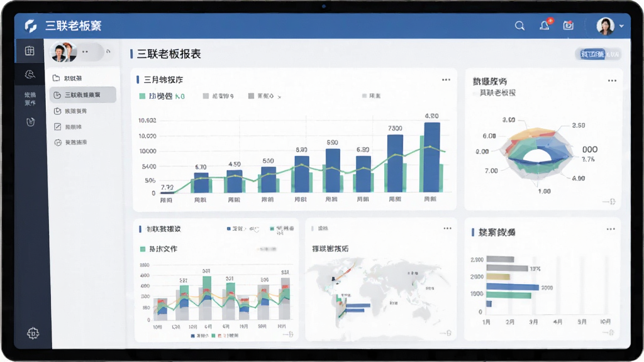Image resolution: width=644 pixels, height=362 pixels.
Task: Open more menu of horizontal bar chart card
Action: (x=611, y=229)
